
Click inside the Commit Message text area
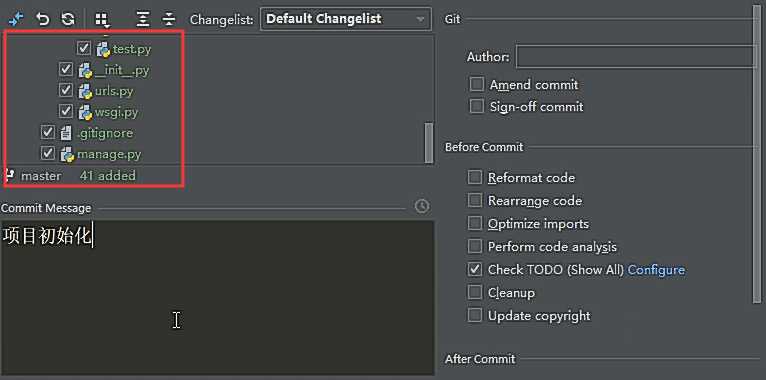(x=217, y=297)
